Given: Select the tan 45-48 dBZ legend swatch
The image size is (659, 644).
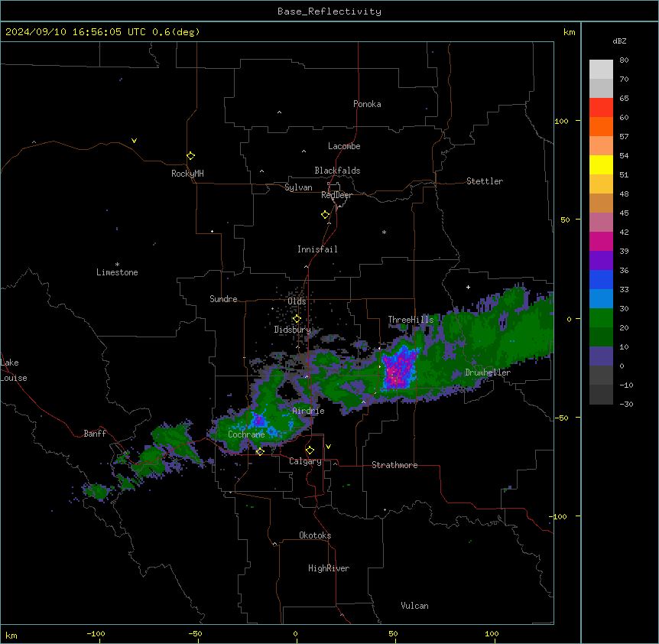Looking at the screenshot, I should tap(601, 203).
